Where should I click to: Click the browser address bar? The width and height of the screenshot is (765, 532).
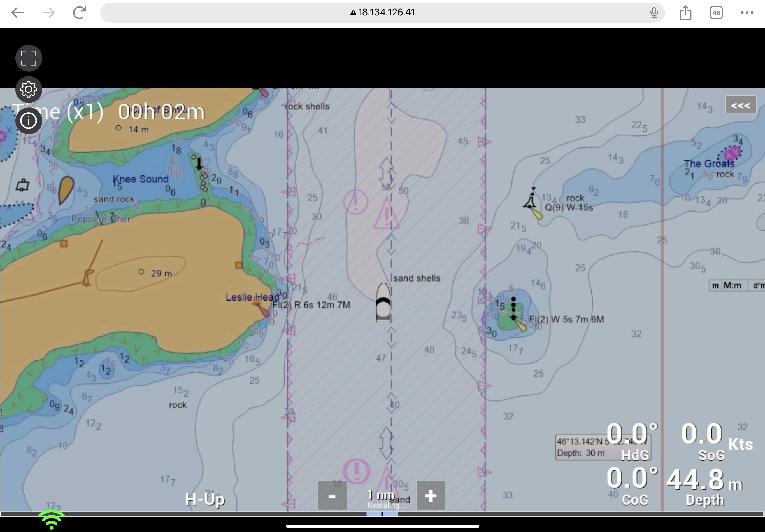click(x=382, y=12)
